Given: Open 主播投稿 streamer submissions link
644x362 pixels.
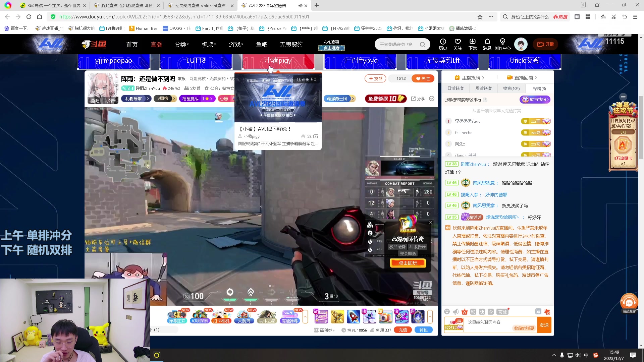Looking at the screenshot, I should click(x=470, y=78).
